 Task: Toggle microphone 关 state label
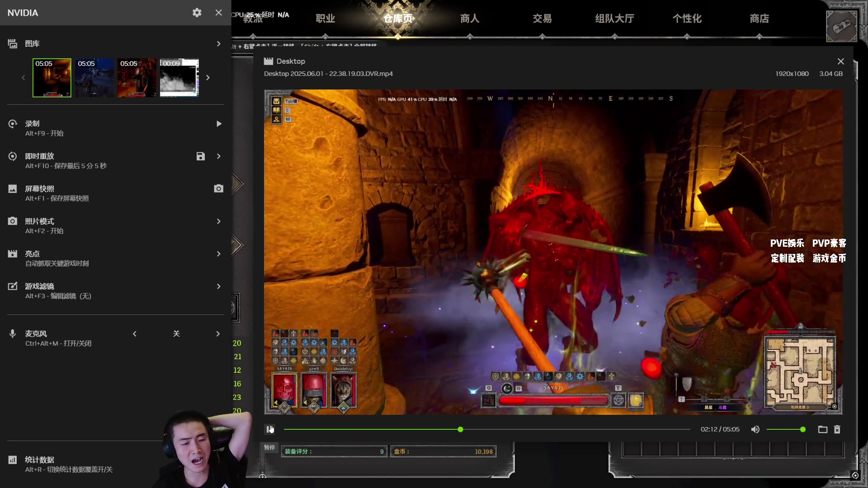[176, 333]
